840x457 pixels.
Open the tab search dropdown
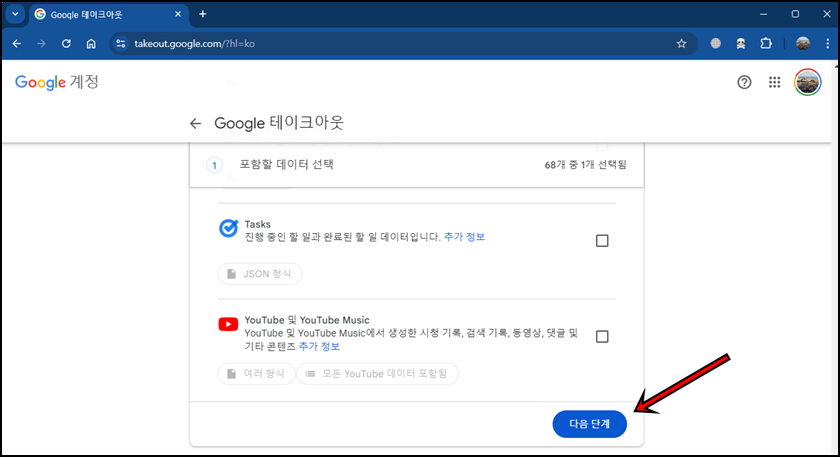coord(15,14)
